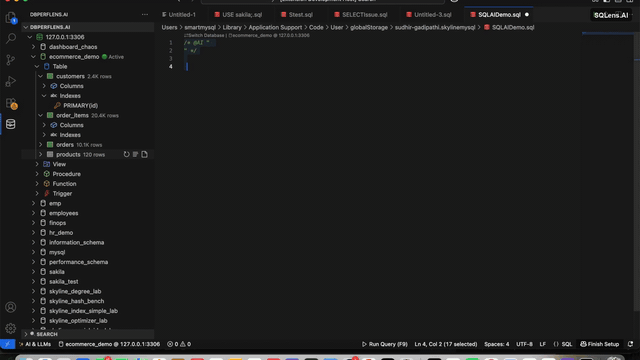The width and height of the screenshot is (640, 360).
Task: Expand order_items Columns node
Action: pyautogui.click(x=44, y=125)
